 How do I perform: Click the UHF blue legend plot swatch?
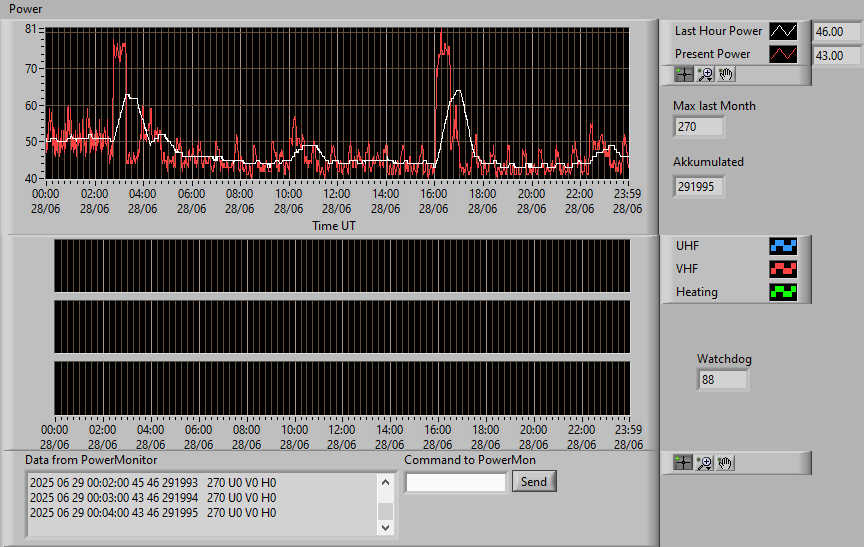click(x=783, y=246)
